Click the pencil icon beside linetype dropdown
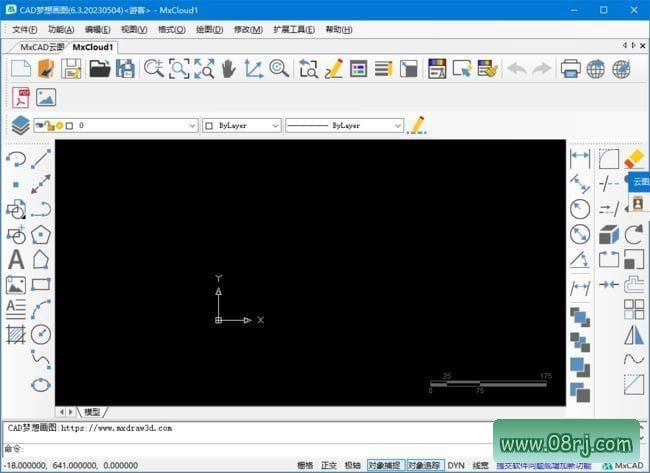This screenshot has width=650, height=473. pyautogui.click(x=417, y=125)
